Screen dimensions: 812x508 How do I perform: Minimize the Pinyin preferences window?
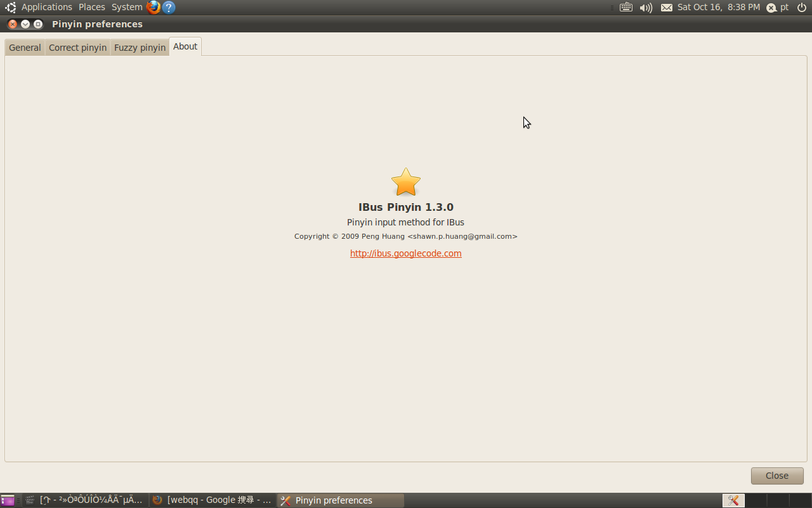25,24
